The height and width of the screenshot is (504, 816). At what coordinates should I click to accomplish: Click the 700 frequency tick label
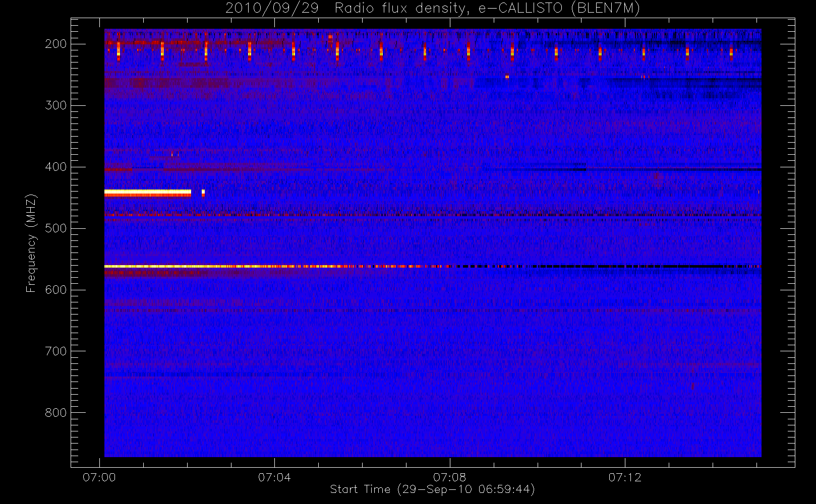coord(56,351)
